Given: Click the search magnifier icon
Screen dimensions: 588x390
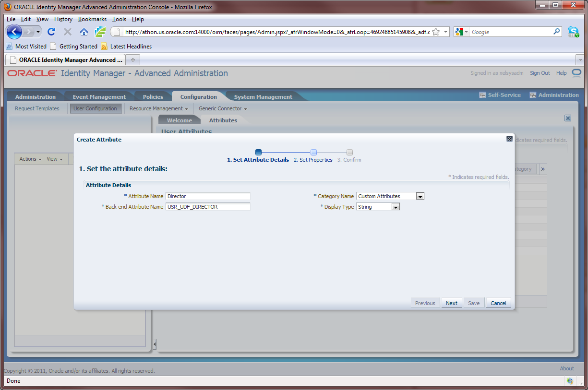Looking at the screenshot, I should (x=557, y=32).
